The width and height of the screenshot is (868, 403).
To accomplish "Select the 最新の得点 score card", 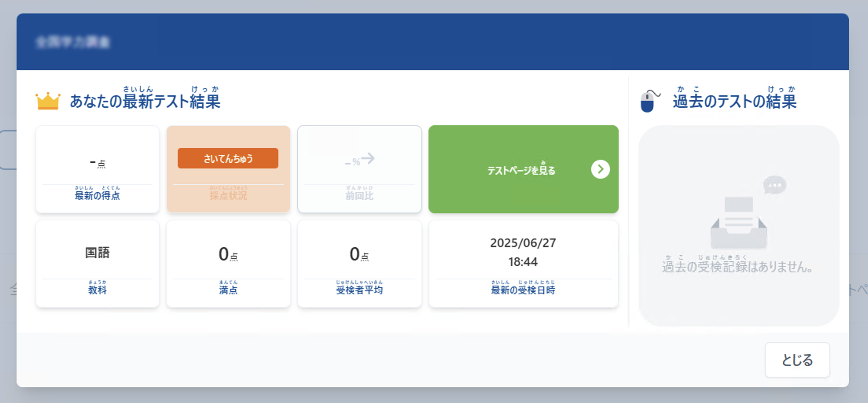I will 97,169.
